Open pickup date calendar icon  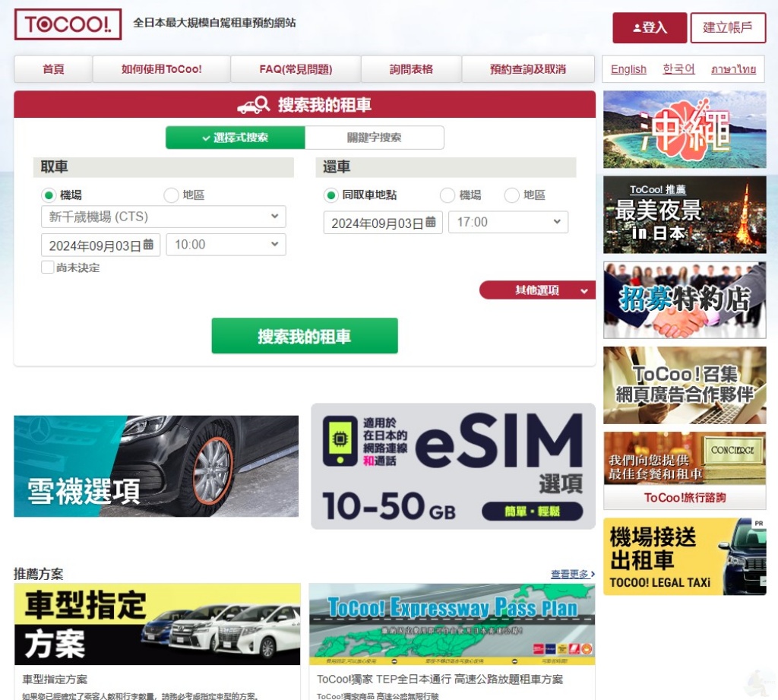click(x=148, y=244)
